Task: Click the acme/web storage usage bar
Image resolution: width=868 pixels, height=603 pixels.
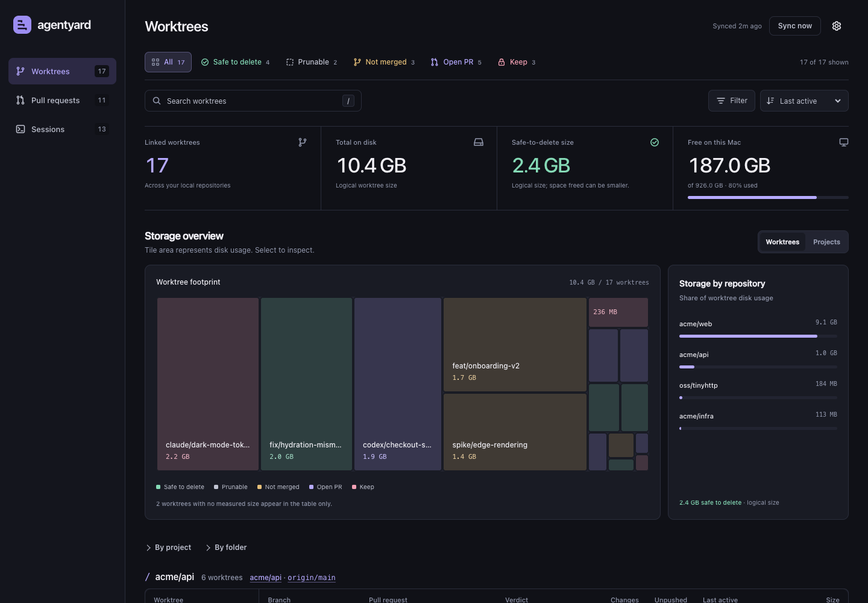Action: [x=758, y=336]
